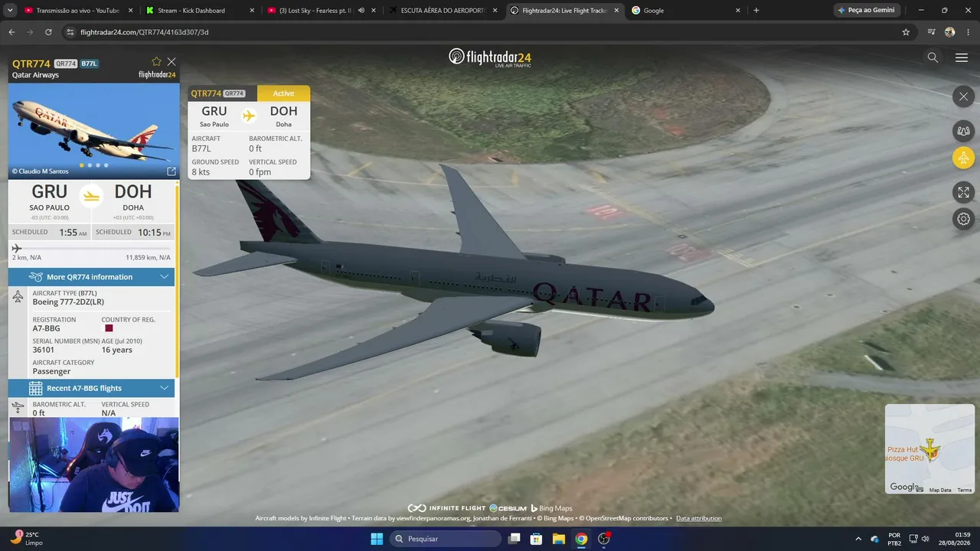This screenshot has height=551, width=980.
Task: Open media controls in Chrome toolbar
Action: click(x=931, y=32)
